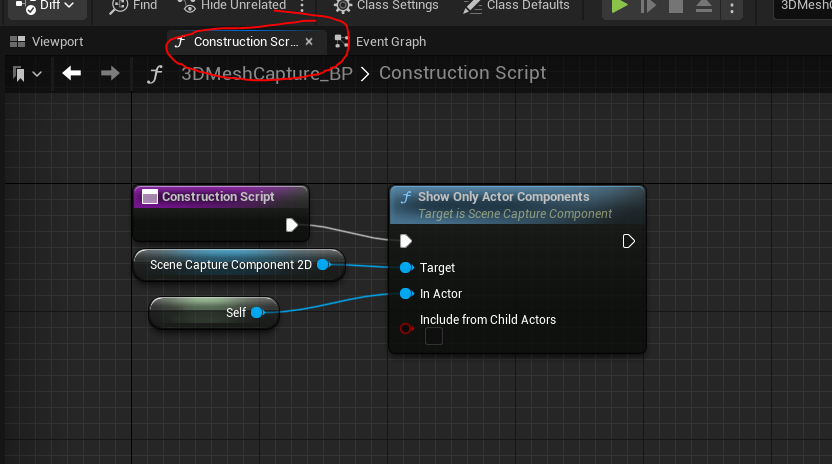Open Hide Unrelated options three-dot menu
The height and width of the screenshot is (464, 832).
click(302, 6)
